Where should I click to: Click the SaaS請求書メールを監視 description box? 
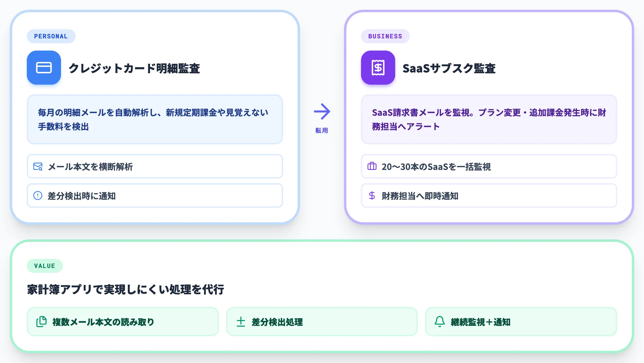[489, 119]
